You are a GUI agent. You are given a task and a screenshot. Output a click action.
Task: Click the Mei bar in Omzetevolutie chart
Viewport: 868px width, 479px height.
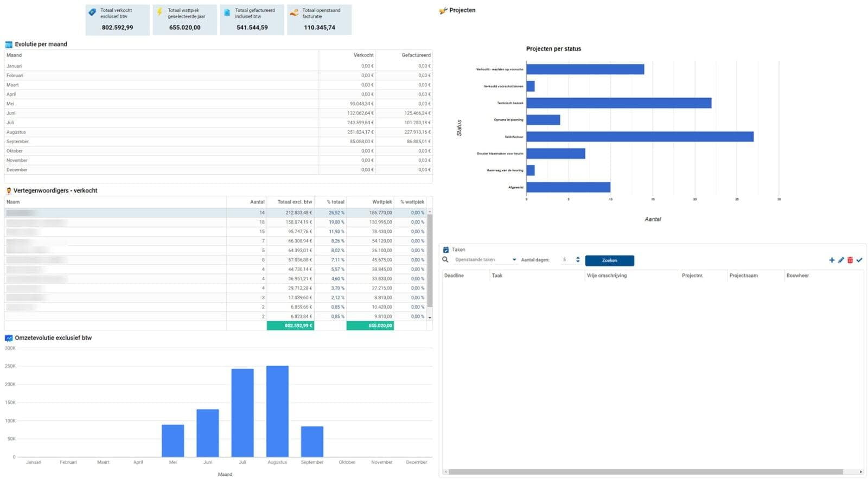(x=173, y=440)
